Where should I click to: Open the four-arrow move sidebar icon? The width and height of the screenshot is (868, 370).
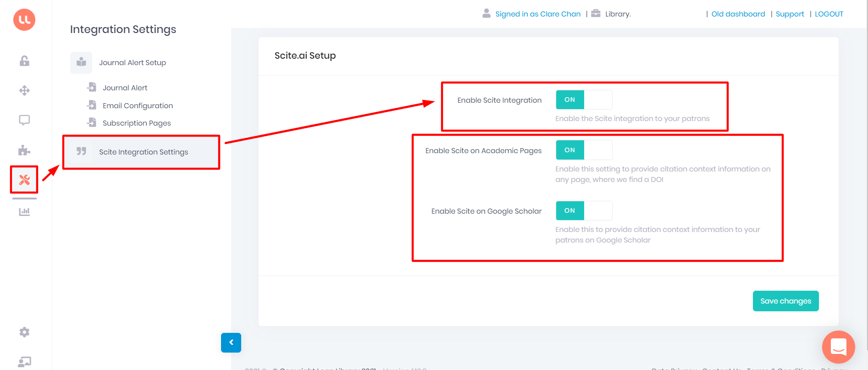[x=24, y=90]
